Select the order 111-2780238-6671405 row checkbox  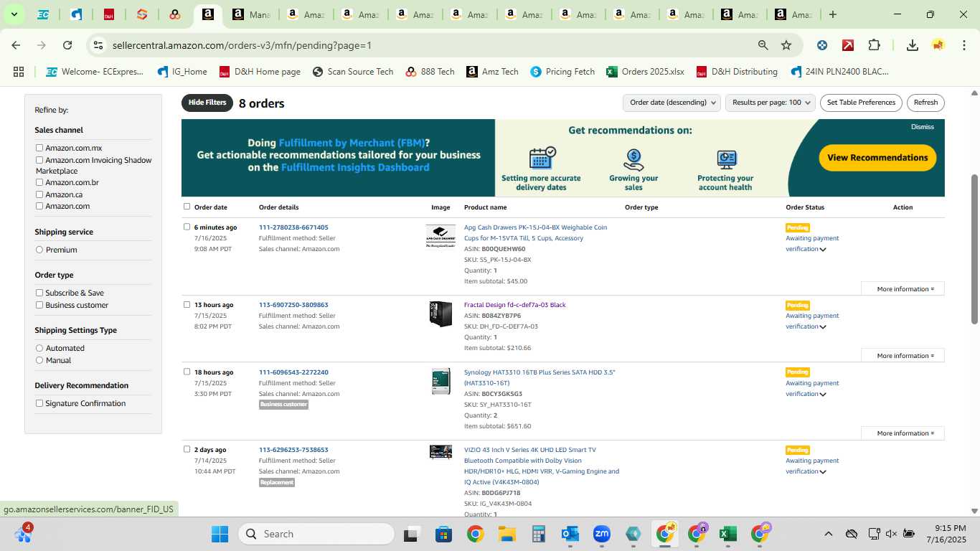(x=187, y=227)
